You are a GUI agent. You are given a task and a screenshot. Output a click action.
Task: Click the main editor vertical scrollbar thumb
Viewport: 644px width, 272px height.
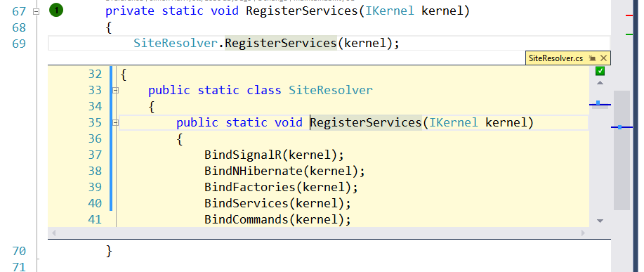pyautogui.click(x=622, y=150)
